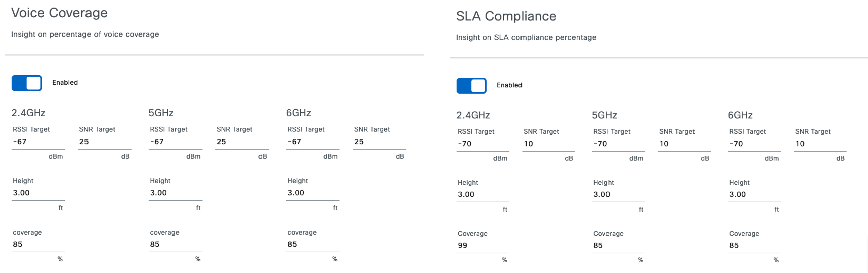Disable the Voice Coverage enabled toggle
868x273 pixels.
point(27,83)
